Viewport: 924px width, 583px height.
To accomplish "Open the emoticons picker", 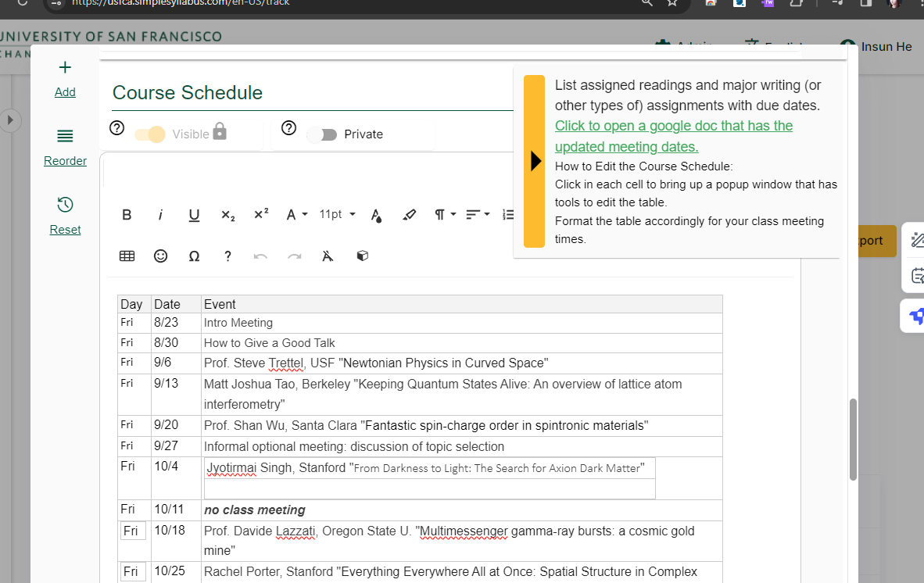I will (x=160, y=256).
